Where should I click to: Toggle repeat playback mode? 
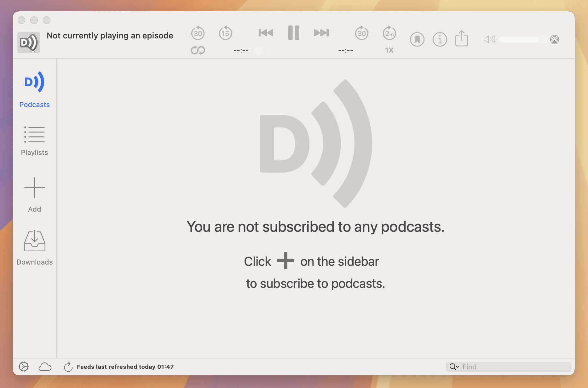tap(198, 50)
